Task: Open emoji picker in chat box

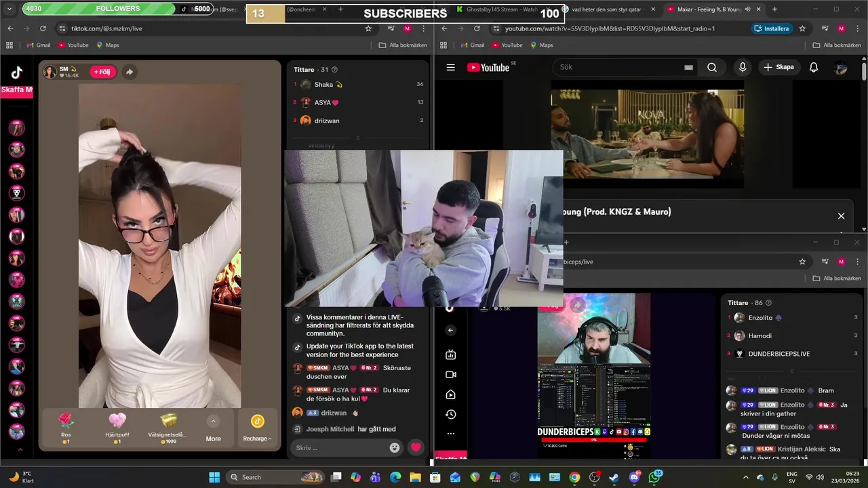Action: coord(395,447)
